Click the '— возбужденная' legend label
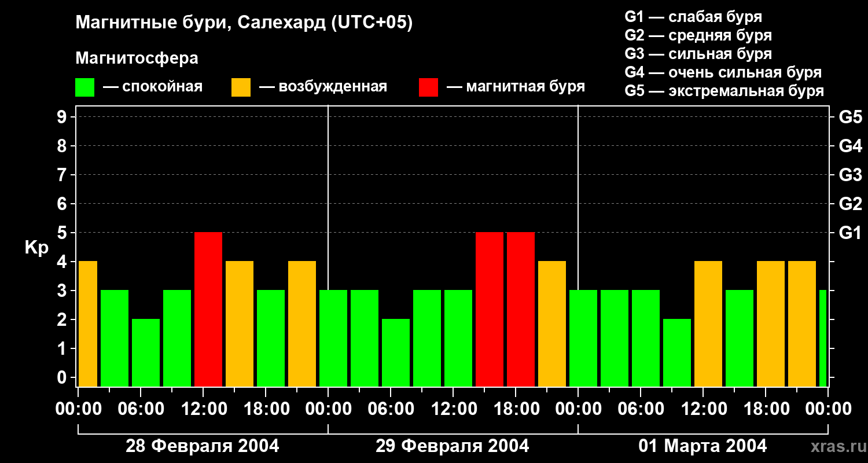Screen dimensions: 868x463 click(323, 87)
